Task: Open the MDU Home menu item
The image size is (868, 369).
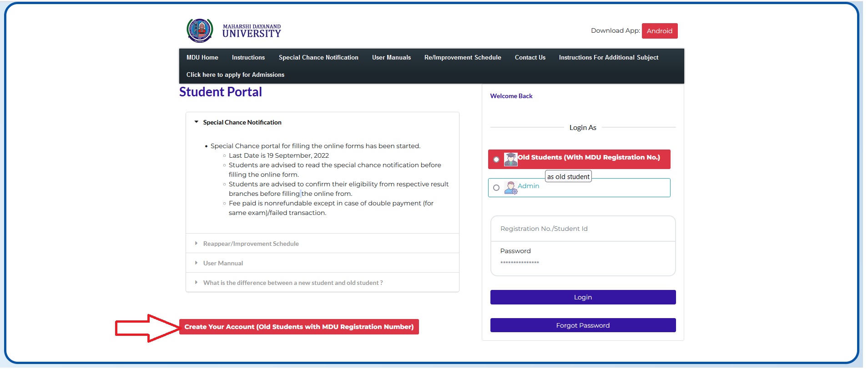Action: [x=202, y=57]
